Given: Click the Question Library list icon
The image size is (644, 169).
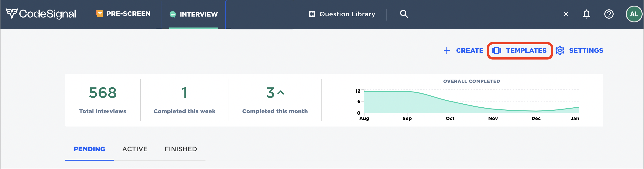Looking at the screenshot, I should coord(312,14).
